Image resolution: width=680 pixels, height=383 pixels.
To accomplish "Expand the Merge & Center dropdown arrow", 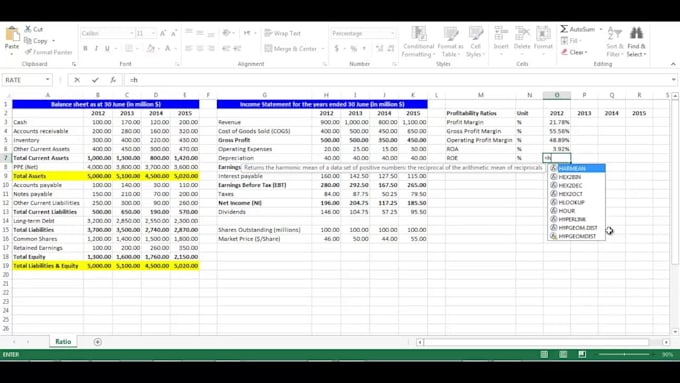I will 323,49.
